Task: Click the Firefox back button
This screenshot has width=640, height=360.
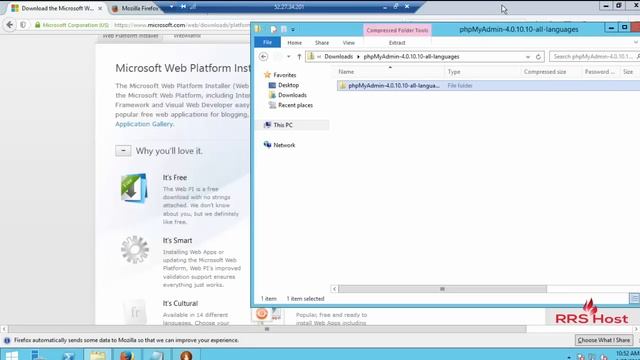Action: (10, 25)
